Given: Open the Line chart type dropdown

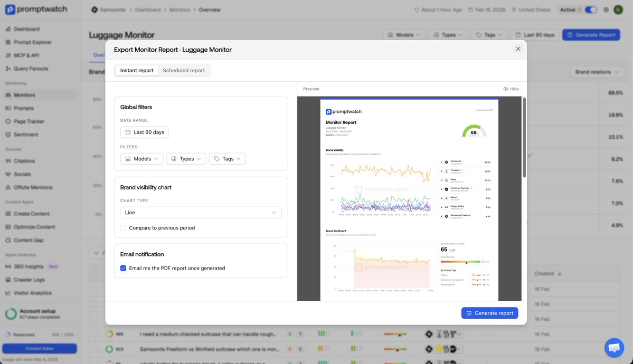Looking at the screenshot, I should (x=201, y=212).
